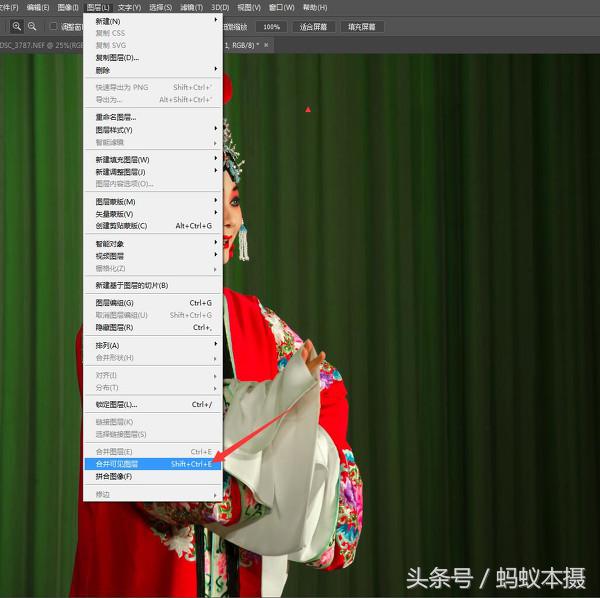Click the greyed 修边 matting entry
Viewport: 600px width, 598px height.
tap(153, 494)
